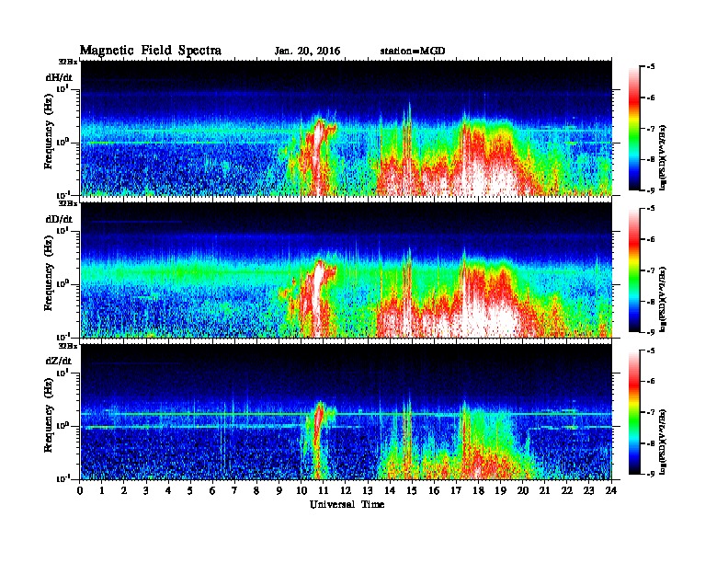Click hour tick label "16" on time axis
The width and height of the screenshot is (728, 563).
[x=434, y=491]
